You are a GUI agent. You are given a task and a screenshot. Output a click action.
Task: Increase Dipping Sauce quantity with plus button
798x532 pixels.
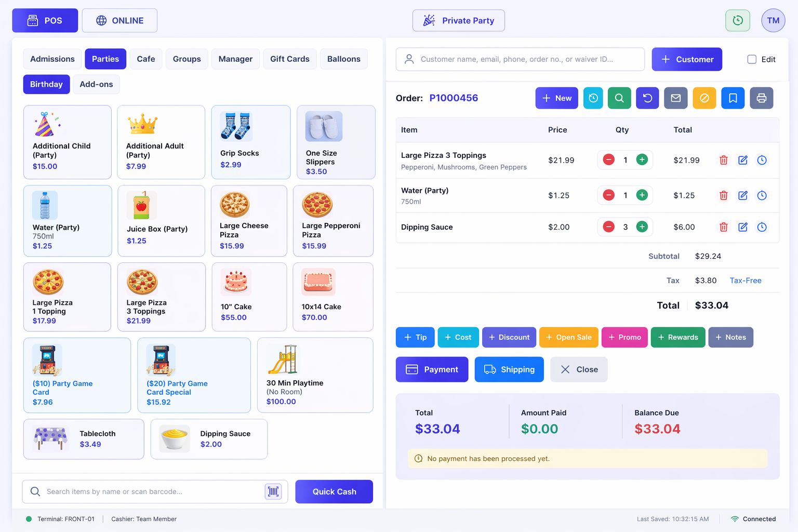click(642, 227)
